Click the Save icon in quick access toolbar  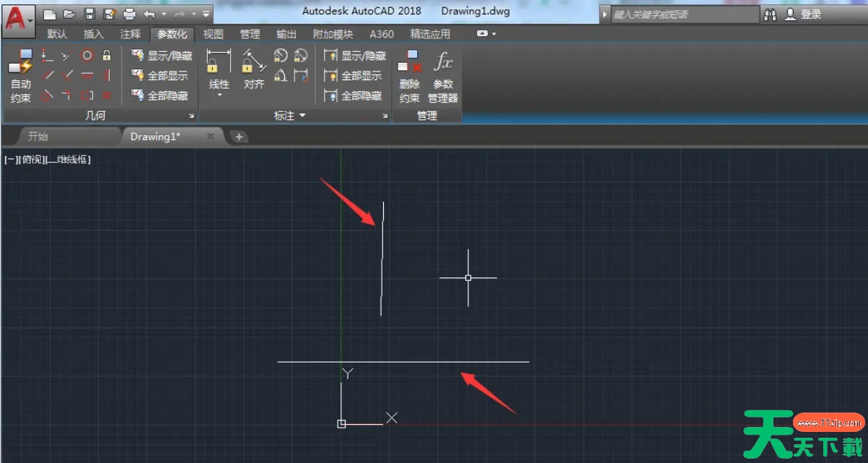[89, 14]
